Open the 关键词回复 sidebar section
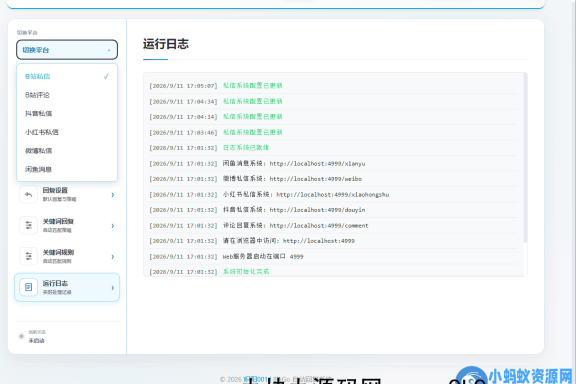 (67, 226)
